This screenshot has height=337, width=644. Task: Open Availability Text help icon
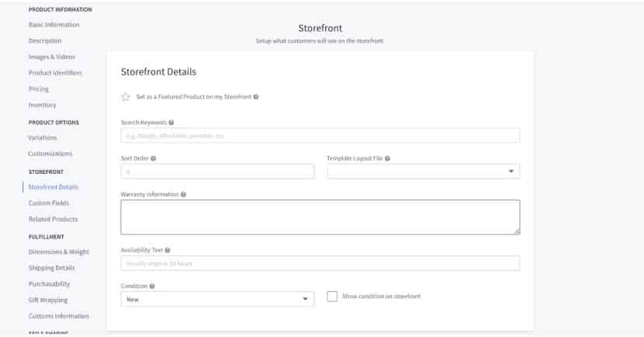(x=168, y=250)
